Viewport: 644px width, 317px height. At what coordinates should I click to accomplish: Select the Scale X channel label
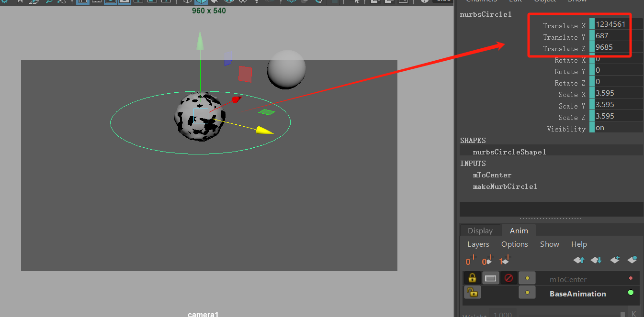click(572, 95)
